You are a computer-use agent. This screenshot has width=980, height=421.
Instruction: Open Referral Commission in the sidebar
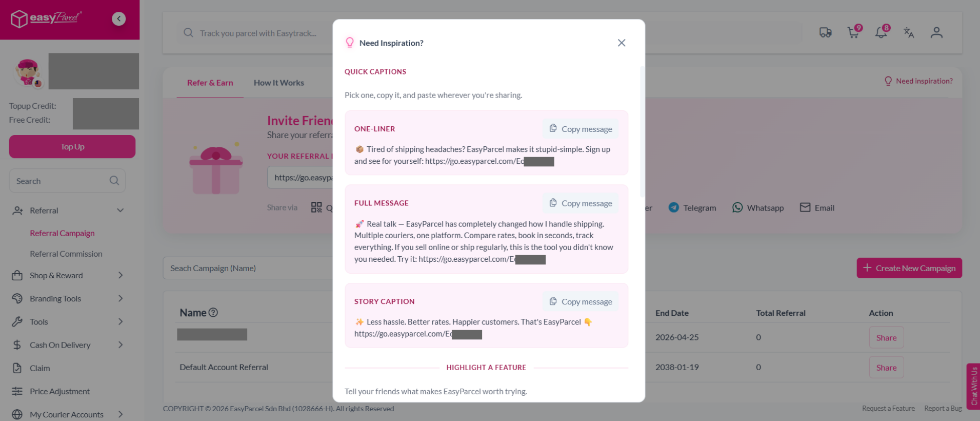[x=66, y=254]
